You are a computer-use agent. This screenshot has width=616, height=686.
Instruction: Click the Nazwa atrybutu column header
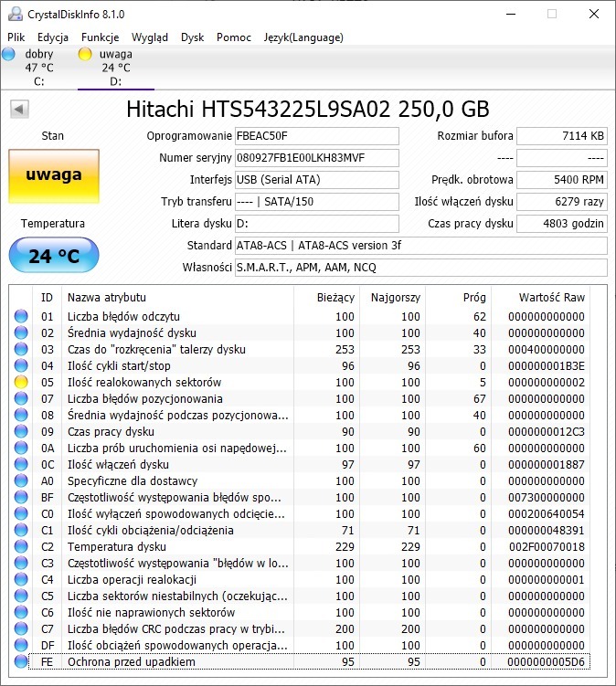[177, 298]
